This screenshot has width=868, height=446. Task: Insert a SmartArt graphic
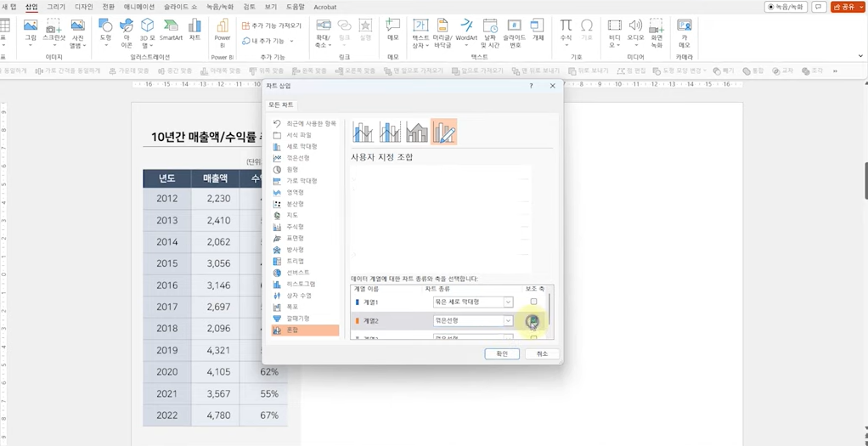(171, 31)
